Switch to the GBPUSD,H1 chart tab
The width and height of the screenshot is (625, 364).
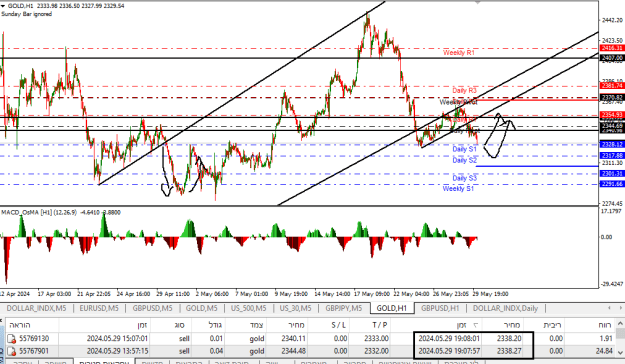(440, 308)
